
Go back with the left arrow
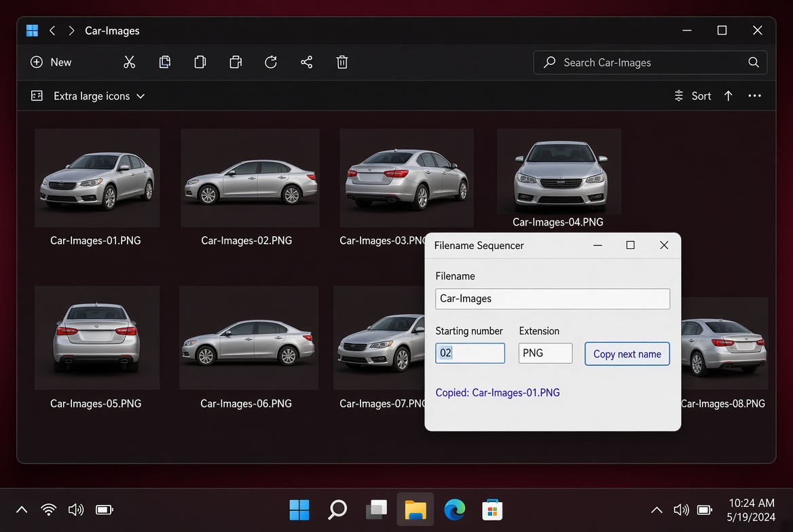(x=52, y=31)
